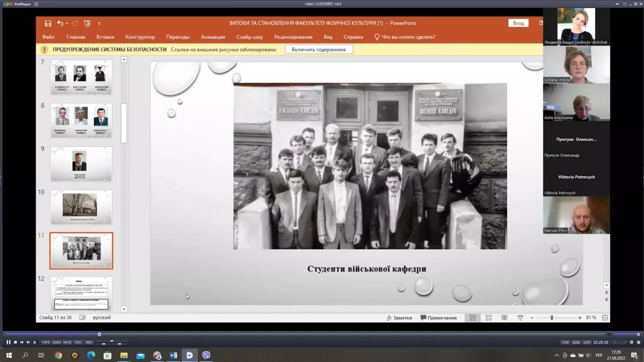
Task: Stop video playback with the stop icon
Action: (15, 342)
